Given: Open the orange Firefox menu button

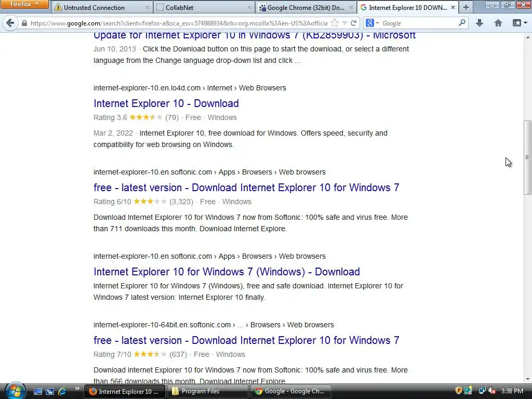Looking at the screenshot, I should tap(24, 4).
